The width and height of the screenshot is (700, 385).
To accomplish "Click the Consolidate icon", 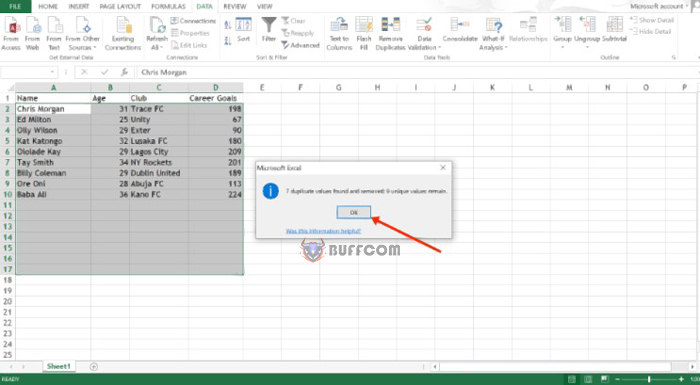I will tap(459, 25).
